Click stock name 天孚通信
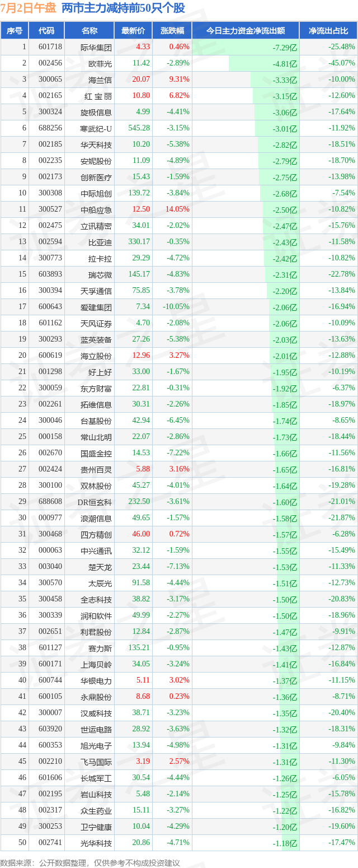Viewport: 358px width, 868px height. 96,291
